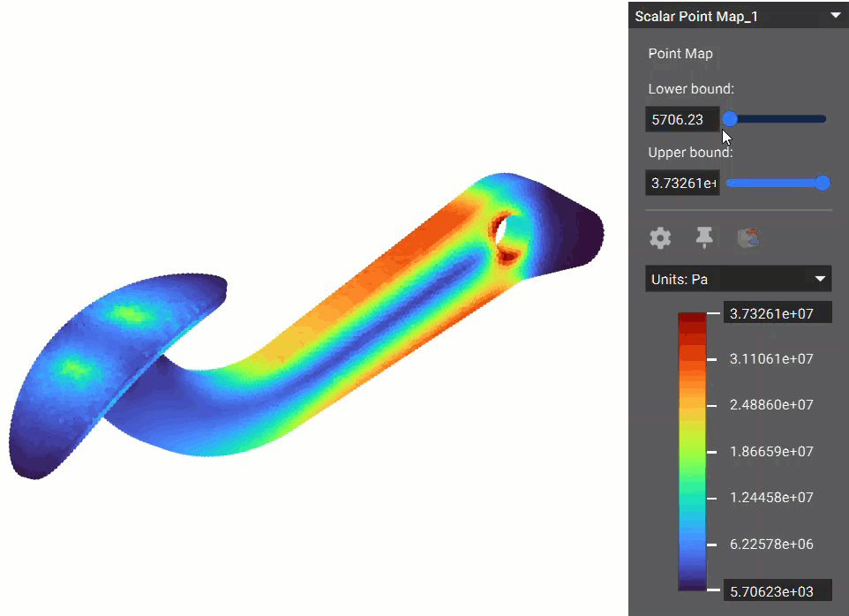Click the Lower bound slider handle
The height and width of the screenshot is (616, 849).
[x=730, y=119]
